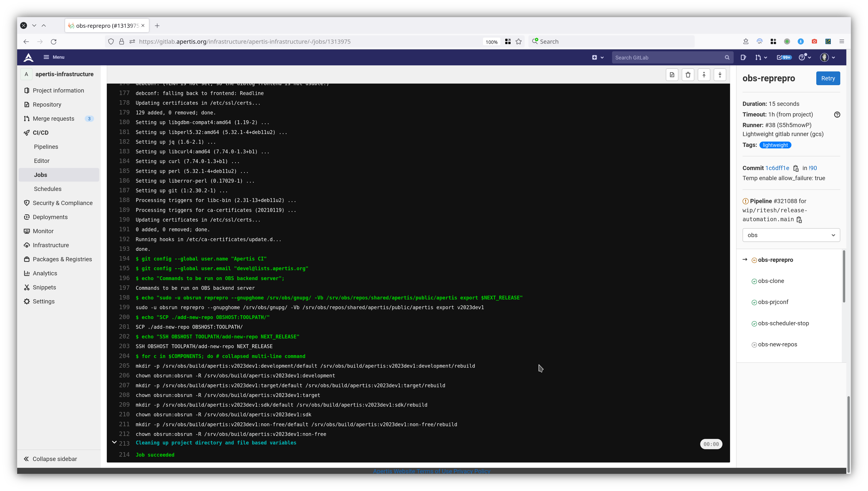Screen dimensions: 868x491
Task: Select the obs-clone job
Action: click(771, 281)
